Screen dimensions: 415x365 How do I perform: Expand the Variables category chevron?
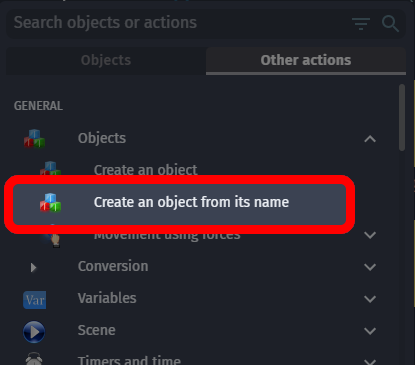click(370, 299)
